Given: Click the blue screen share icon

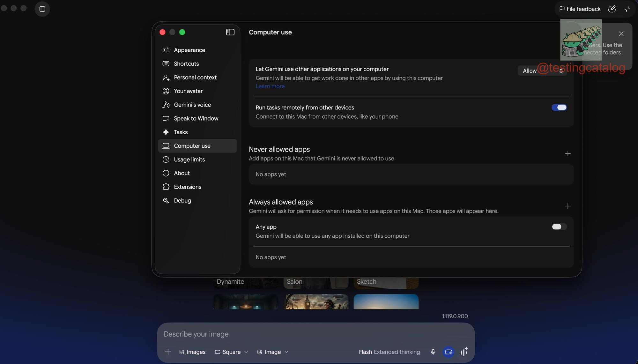Looking at the screenshot, I should tap(449, 352).
